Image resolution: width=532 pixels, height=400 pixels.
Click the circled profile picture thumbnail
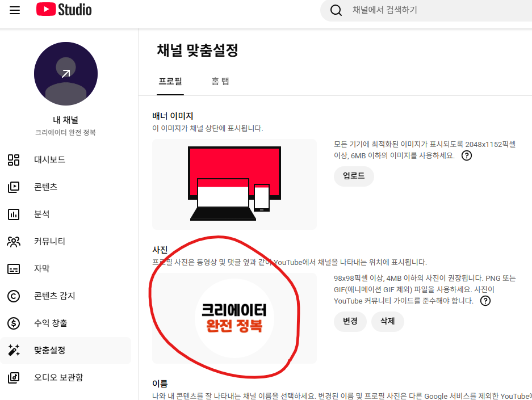[x=234, y=318]
